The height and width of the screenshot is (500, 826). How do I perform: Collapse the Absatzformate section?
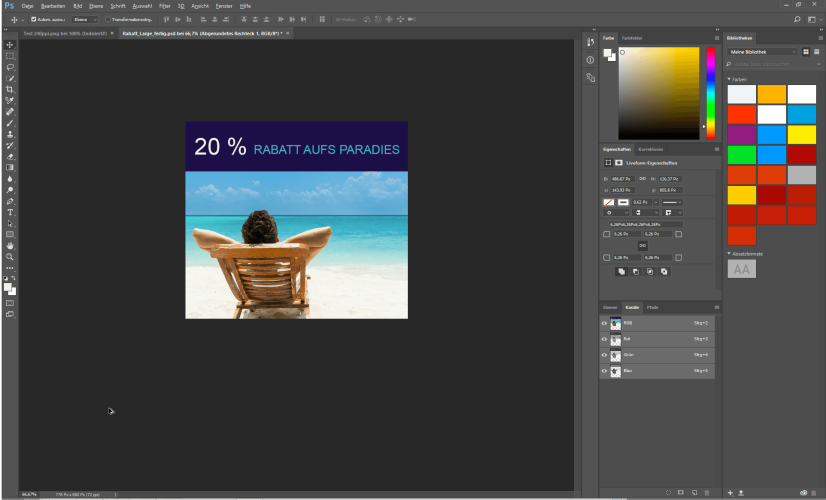[729, 253]
